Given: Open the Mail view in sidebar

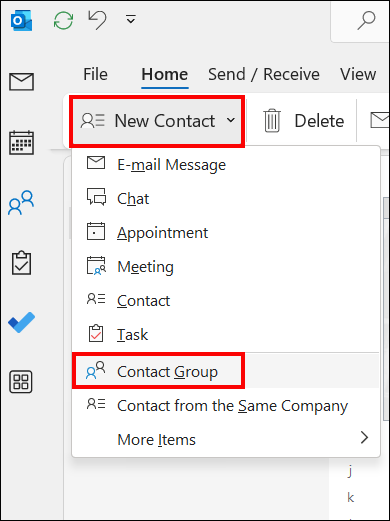Looking at the screenshot, I should [x=21, y=82].
